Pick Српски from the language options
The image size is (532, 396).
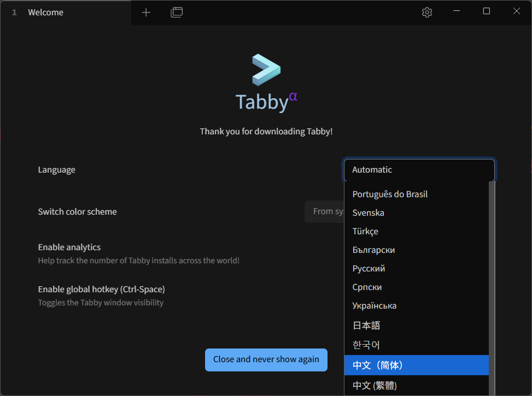pos(416,287)
